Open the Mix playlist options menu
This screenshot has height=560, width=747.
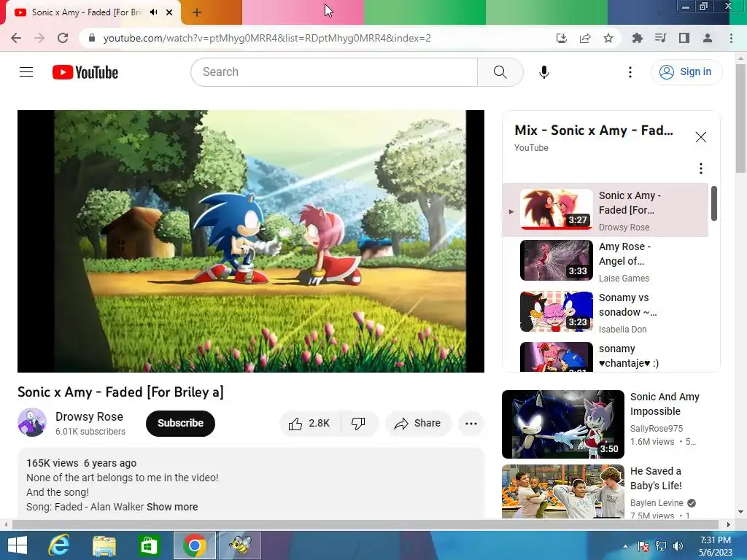tap(700, 168)
